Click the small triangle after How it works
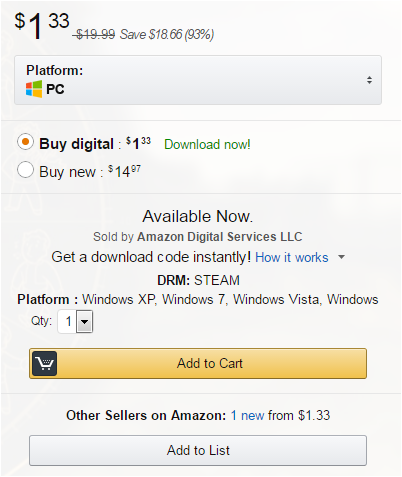This screenshot has height=477, width=402. point(341,257)
